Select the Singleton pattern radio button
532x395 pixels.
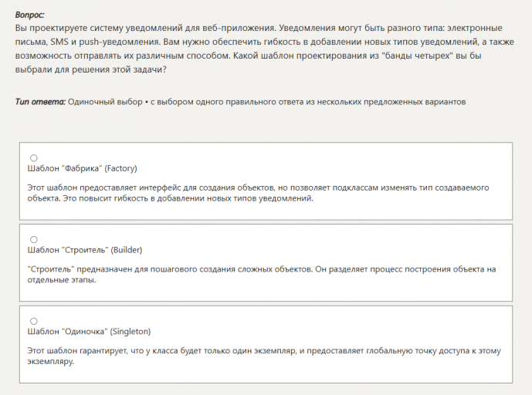click(33, 321)
